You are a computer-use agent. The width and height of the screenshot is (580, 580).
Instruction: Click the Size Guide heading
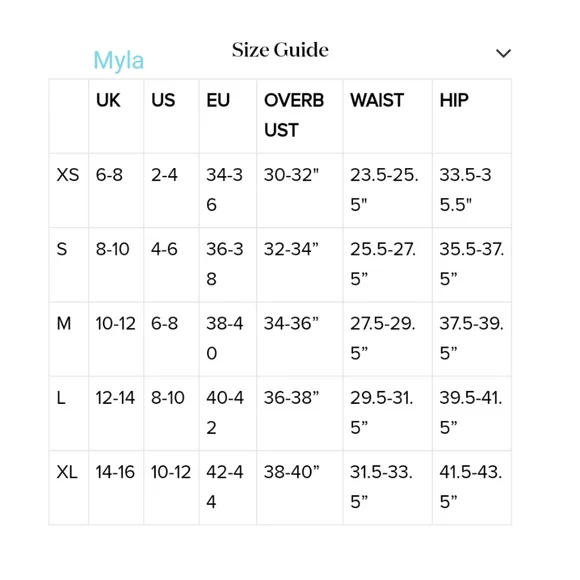(280, 50)
